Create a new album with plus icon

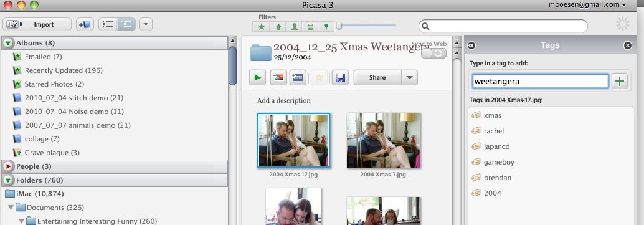tap(85, 24)
